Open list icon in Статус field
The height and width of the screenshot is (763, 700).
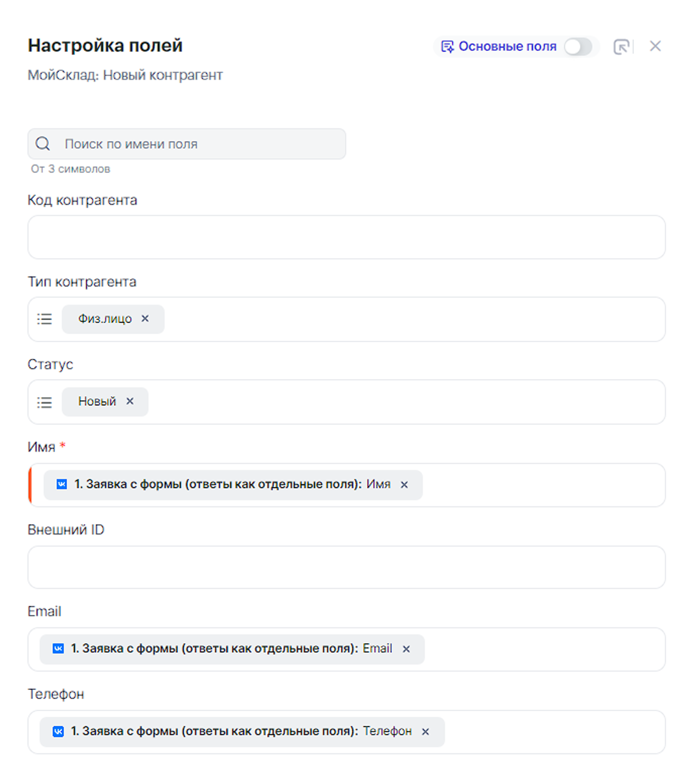pyautogui.click(x=44, y=402)
